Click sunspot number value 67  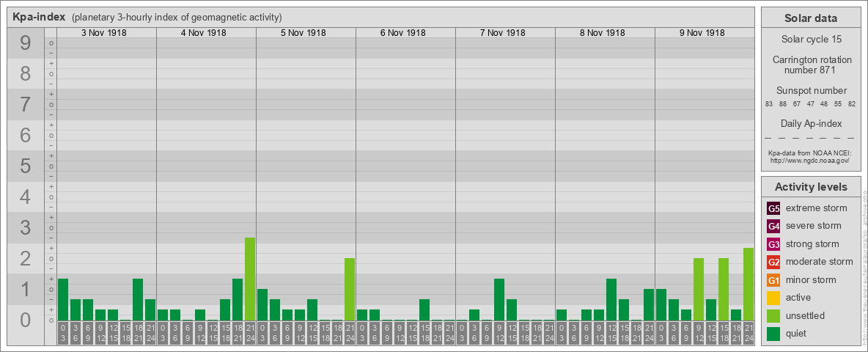click(796, 105)
